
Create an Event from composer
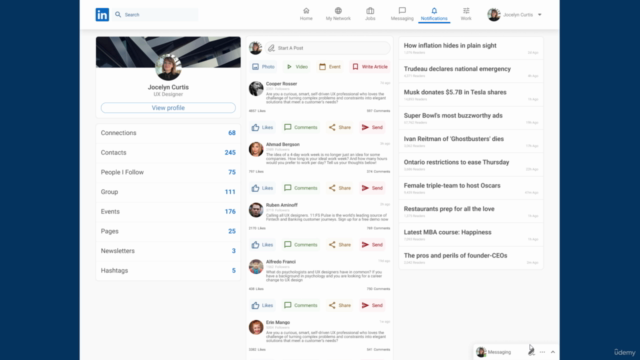point(330,67)
